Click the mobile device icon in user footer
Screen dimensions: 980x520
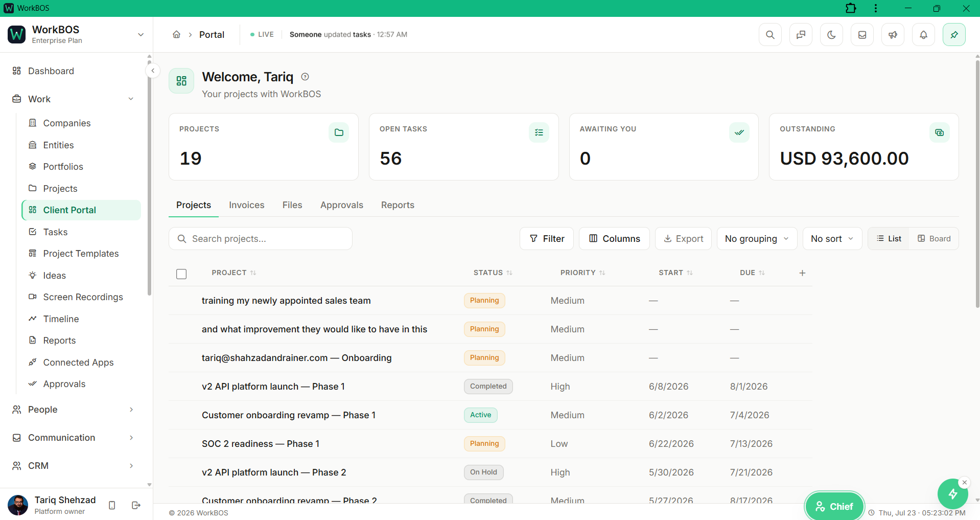pos(112,505)
